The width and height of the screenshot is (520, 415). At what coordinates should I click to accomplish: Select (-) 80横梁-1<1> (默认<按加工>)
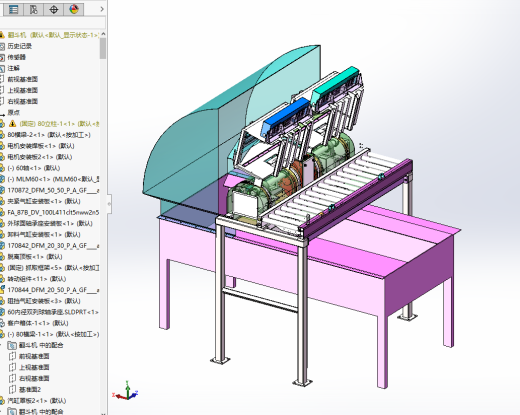[53, 334]
